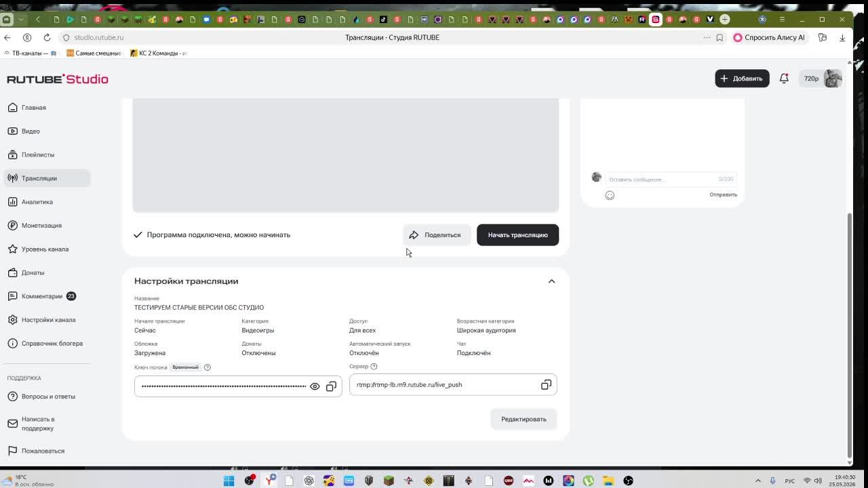The image size is (868, 488).
Task: Click the Временный key badge
Action: tap(185, 367)
